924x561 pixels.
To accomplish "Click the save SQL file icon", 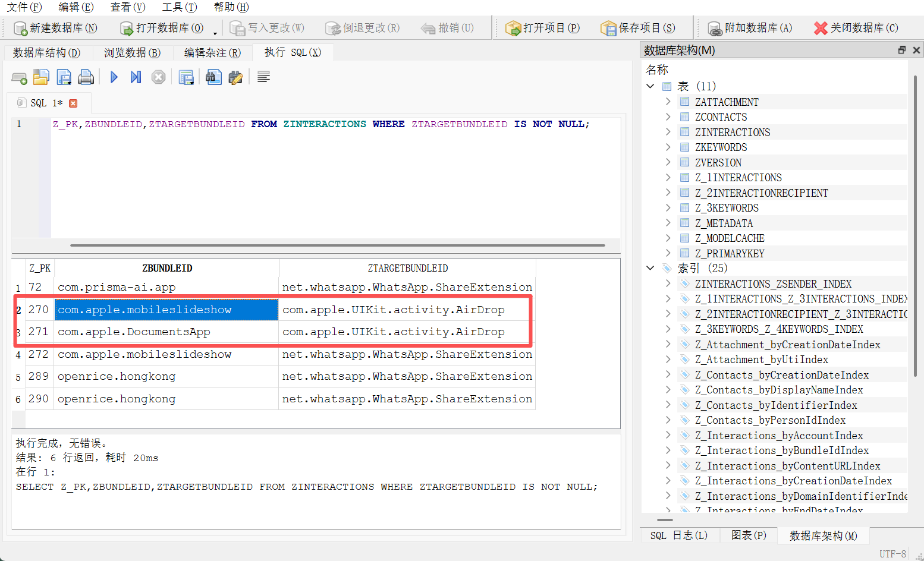I will click(x=64, y=77).
